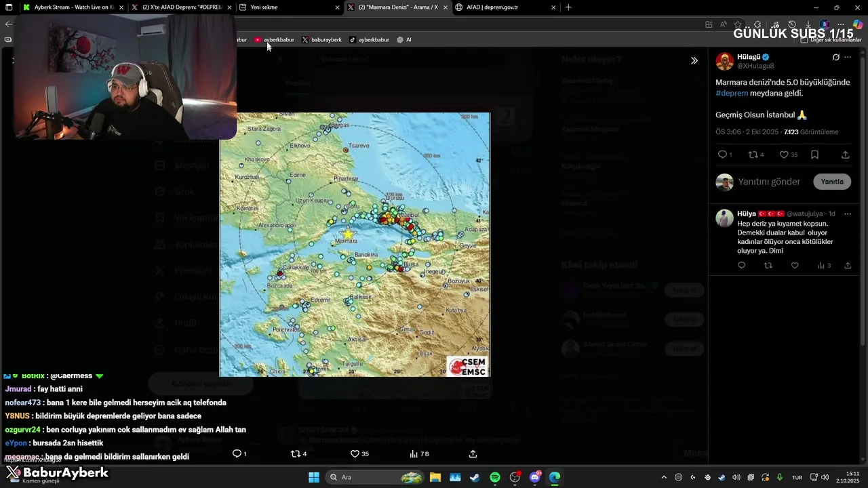The height and width of the screenshot is (488, 868).
Task: Go back with browser back arrow
Action: click(8, 24)
